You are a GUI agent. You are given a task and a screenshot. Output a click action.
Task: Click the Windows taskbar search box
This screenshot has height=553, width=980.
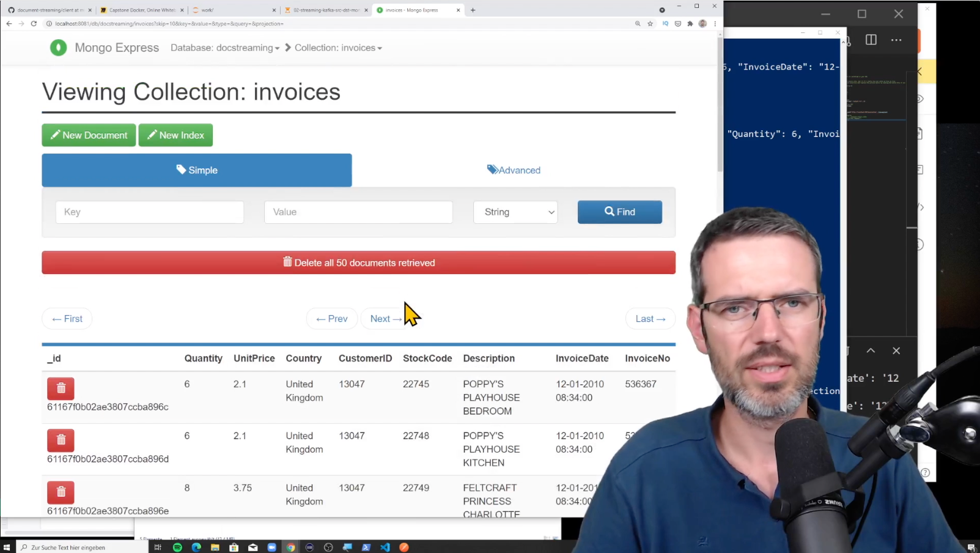[x=82, y=547]
